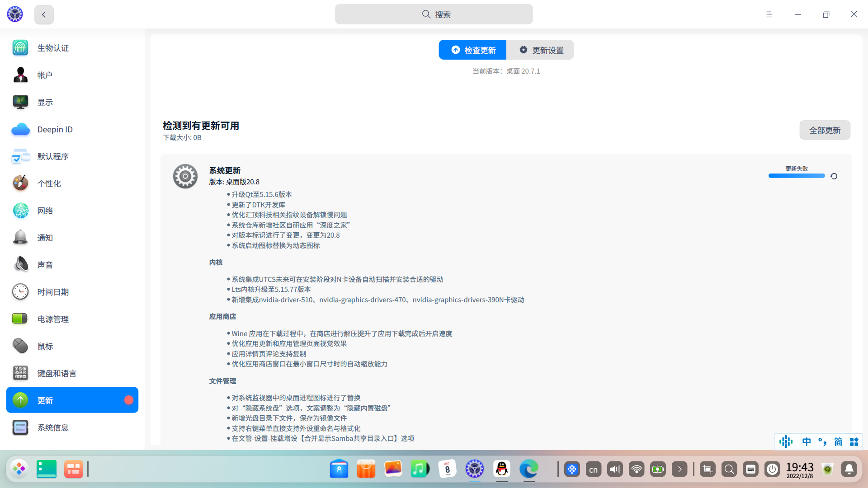This screenshot has width=868, height=488.
Task: Click the screenshot/clipping tool tray icon
Action: pyautogui.click(x=708, y=469)
